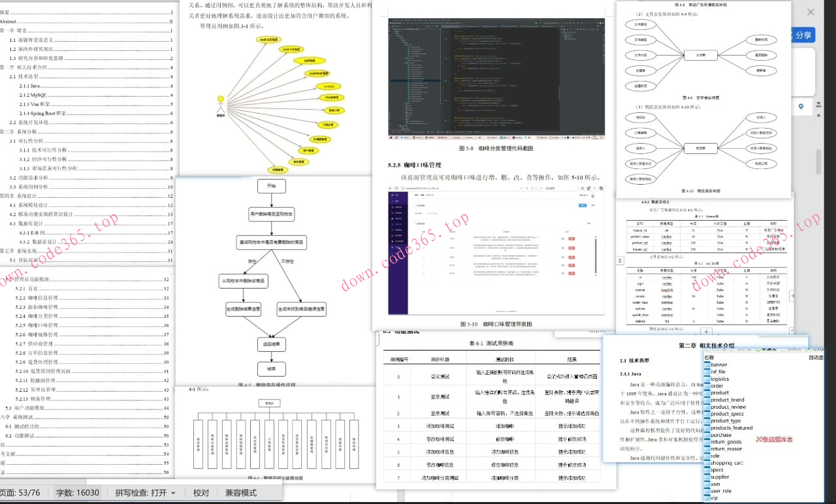Open contents entry 2.1.4 Spring Boot 框架
The width and height of the screenshot is (836, 504).
(96, 114)
